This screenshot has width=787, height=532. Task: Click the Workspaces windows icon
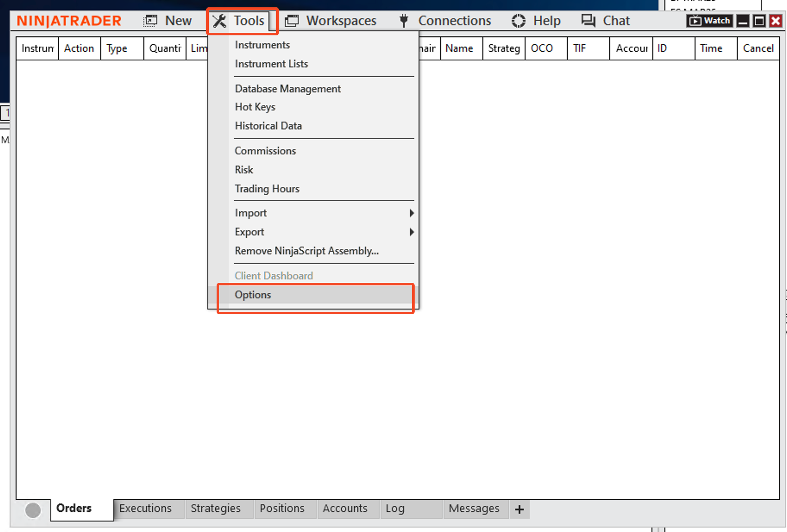point(292,21)
